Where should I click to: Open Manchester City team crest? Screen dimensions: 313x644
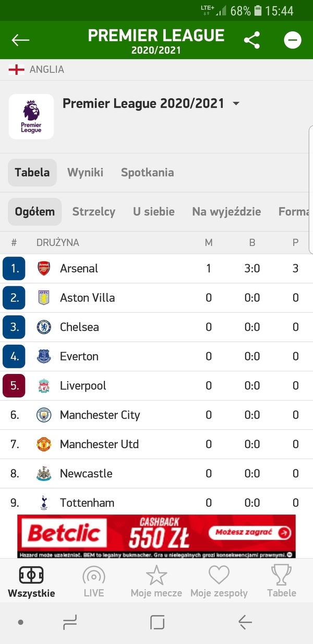tap(44, 415)
